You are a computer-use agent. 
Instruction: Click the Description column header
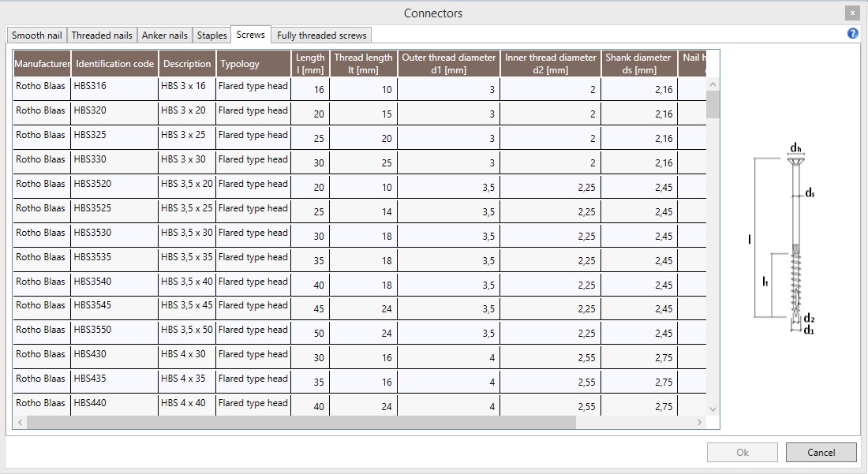point(187,64)
